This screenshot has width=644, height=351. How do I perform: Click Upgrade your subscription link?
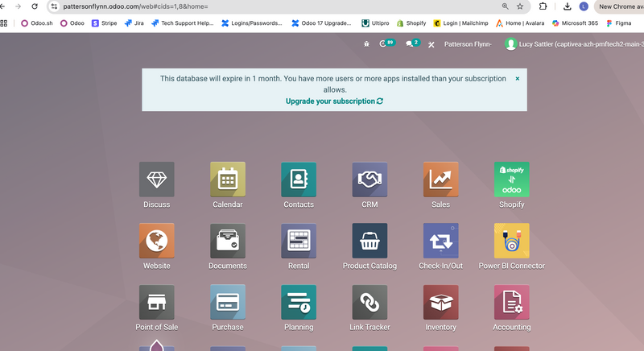click(x=334, y=101)
